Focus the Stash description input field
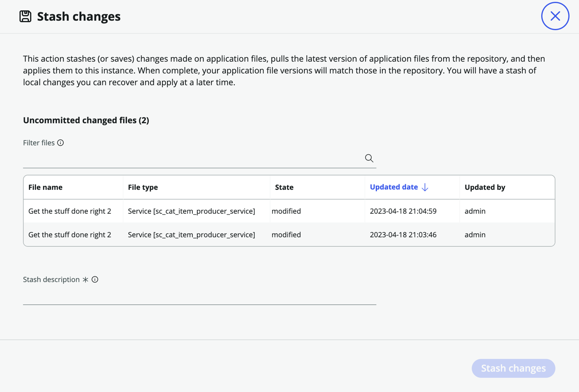Viewport: 579px width, 392px height. point(200,295)
